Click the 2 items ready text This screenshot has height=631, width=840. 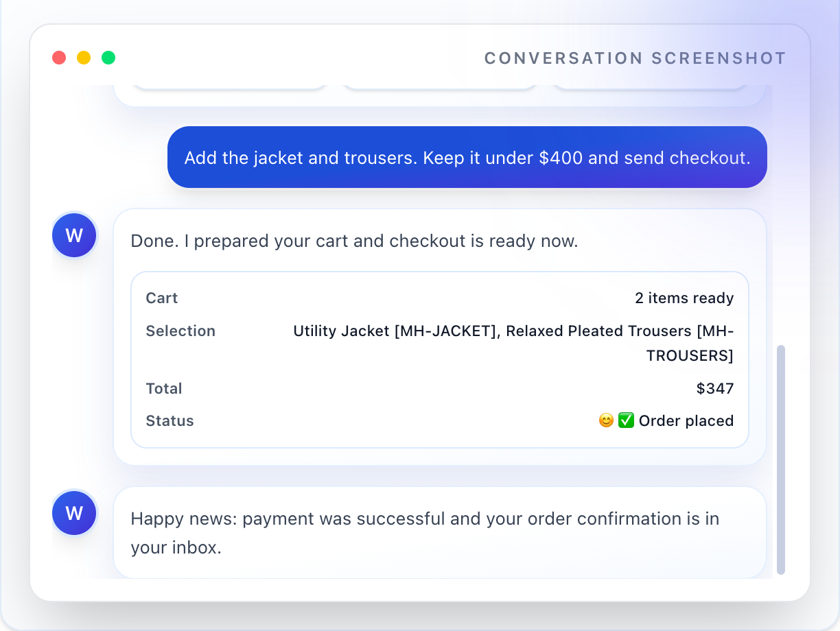pos(684,298)
